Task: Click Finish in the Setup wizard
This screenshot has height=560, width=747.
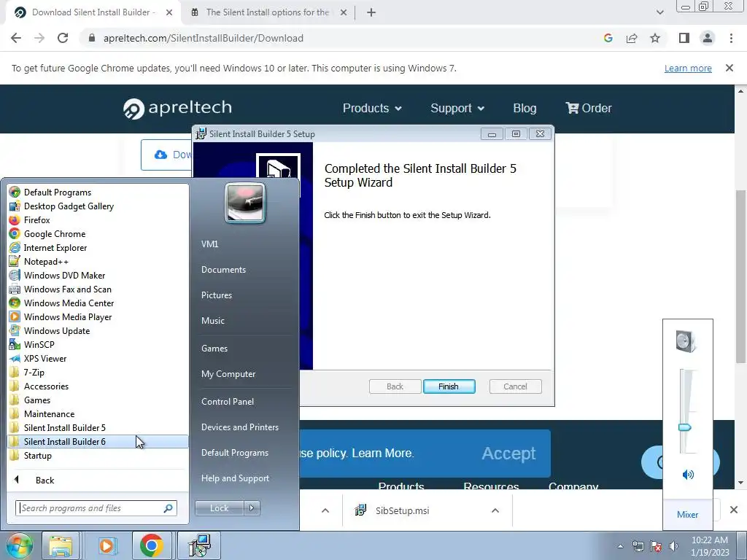Action: click(449, 386)
